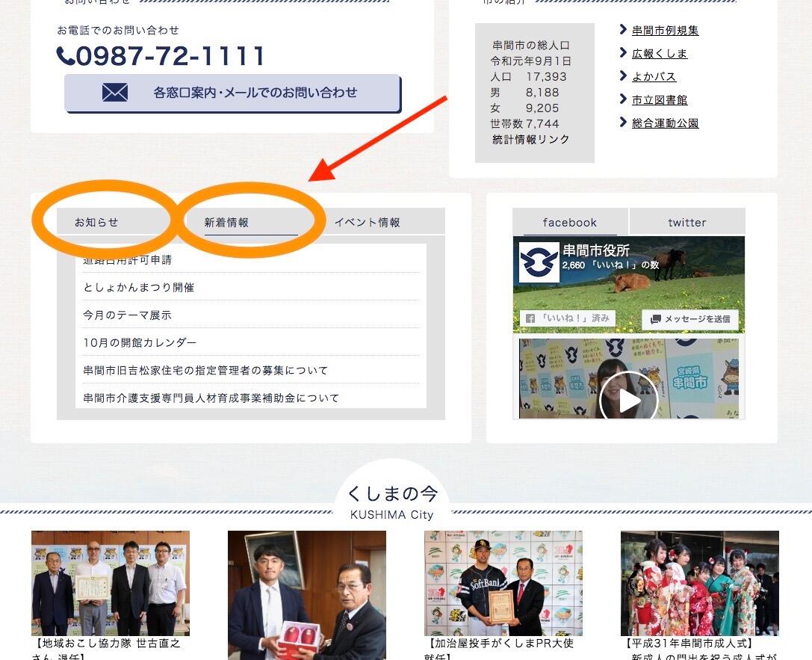Open としょかんまつり開催 news item
Image resolution: width=812 pixels, height=660 pixels.
point(139,288)
